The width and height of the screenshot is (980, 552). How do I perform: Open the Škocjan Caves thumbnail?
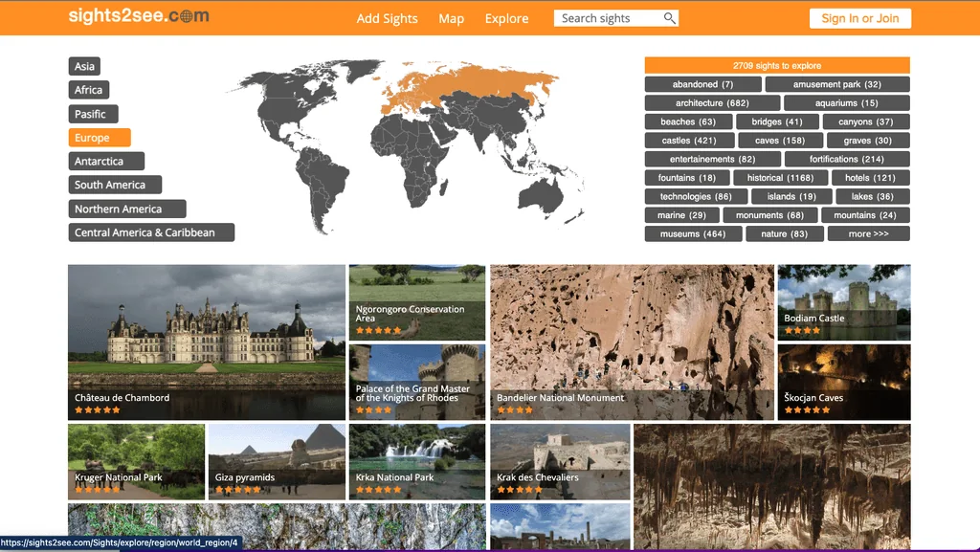[844, 382]
